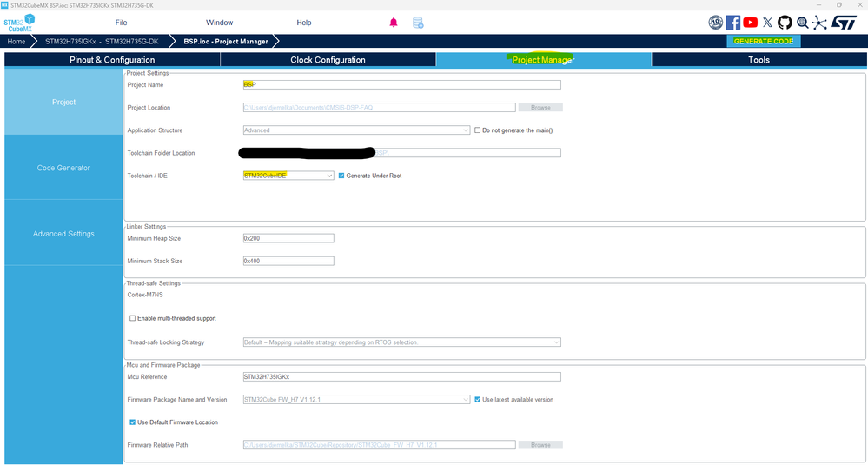Image resolution: width=868 pixels, height=465 pixels.
Task: Select the Project Manager tab
Action: click(x=543, y=60)
